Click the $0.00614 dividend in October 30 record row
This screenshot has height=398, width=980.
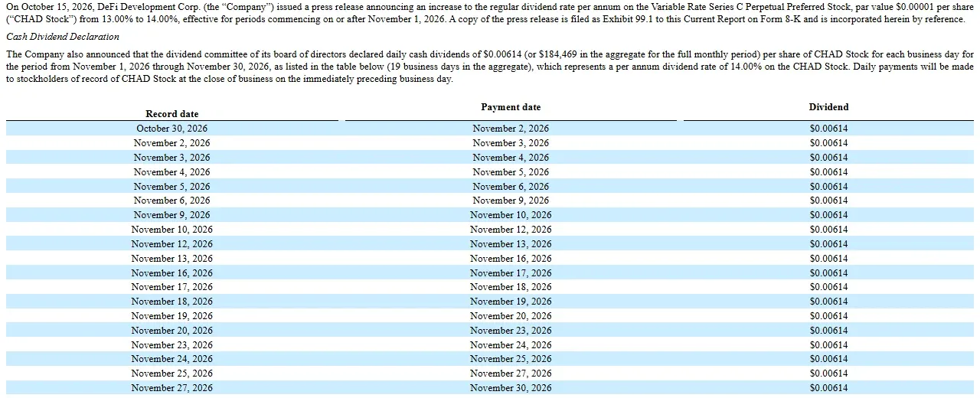pos(828,129)
